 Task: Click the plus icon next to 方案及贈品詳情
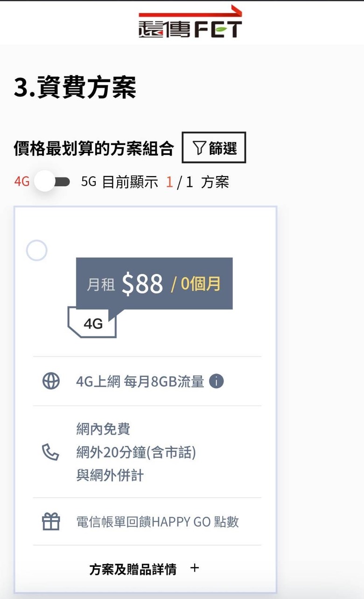coord(195,568)
